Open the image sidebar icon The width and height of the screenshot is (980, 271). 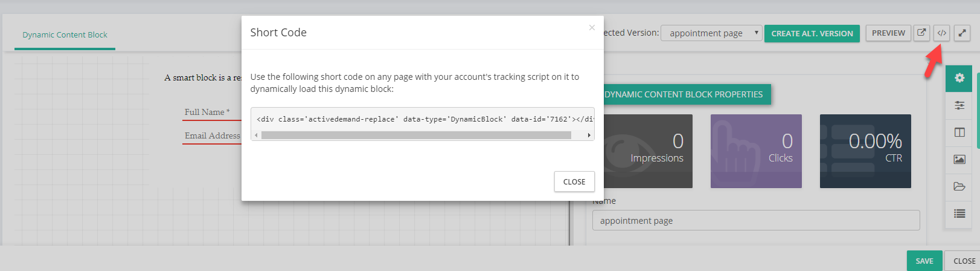click(959, 160)
